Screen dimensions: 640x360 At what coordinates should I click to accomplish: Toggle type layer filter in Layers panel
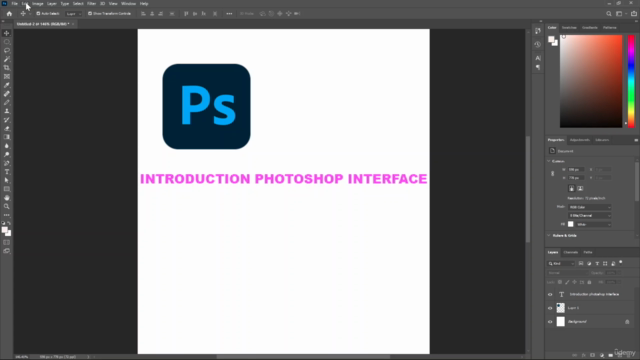click(x=597, y=264)
